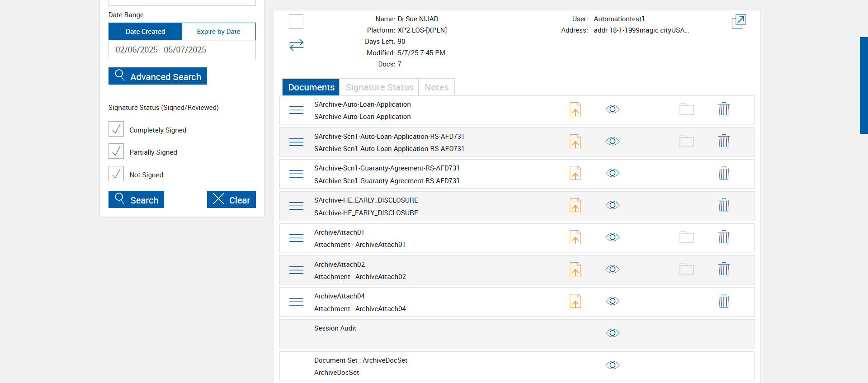Click the user value 'Automationtest1'
This screenshot has height=383, width=868.
(619, 19)
